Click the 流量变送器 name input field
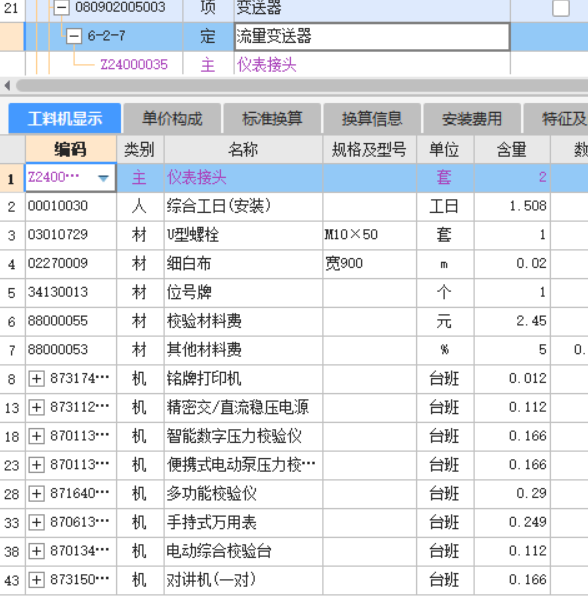The height and width of the screenshot is (613, 588). click(x=372, y=36)
